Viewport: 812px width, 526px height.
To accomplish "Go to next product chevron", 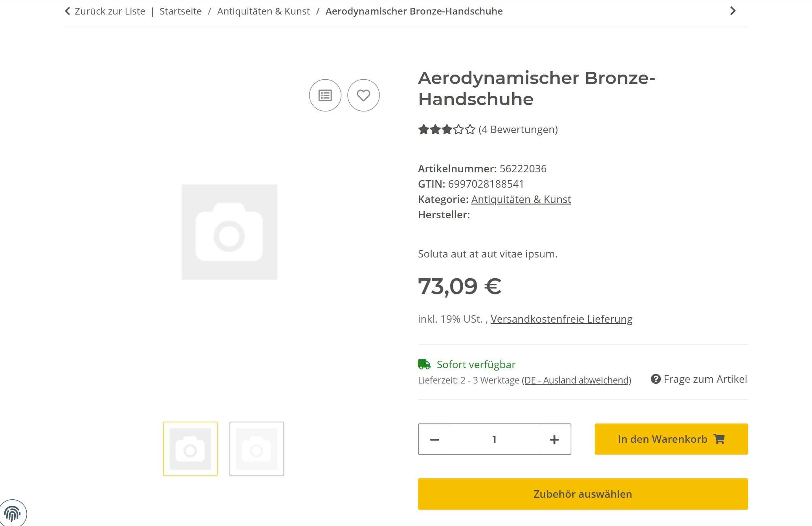I will 733,11.
